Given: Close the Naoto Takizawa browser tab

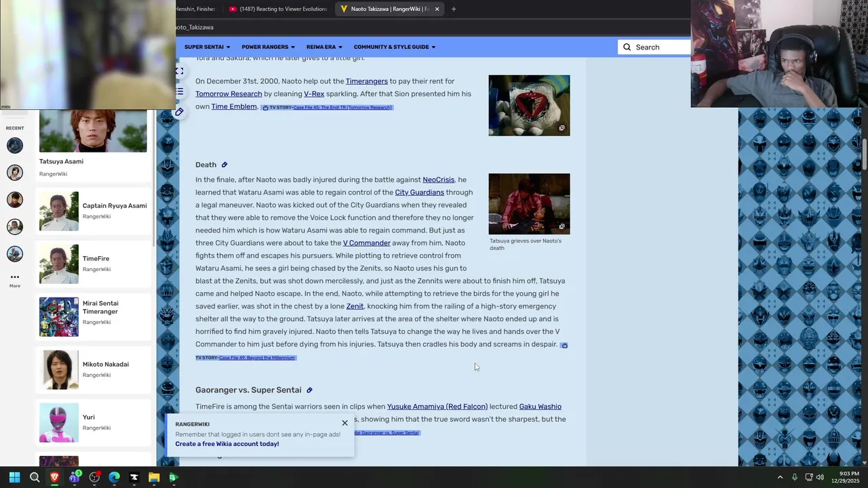Looking at the screenshot, I should click(x=437, y=9).
